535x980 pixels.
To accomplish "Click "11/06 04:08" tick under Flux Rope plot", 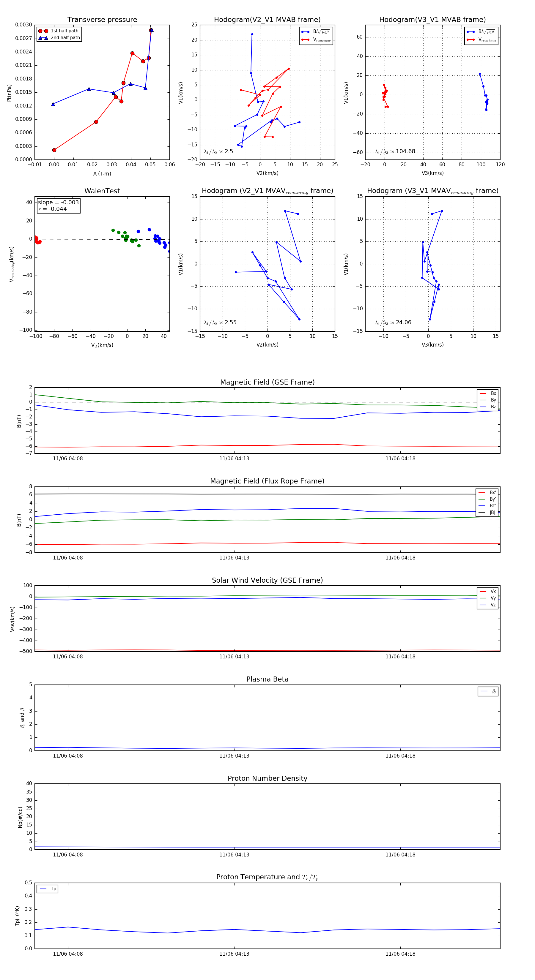I will pyautogui.click(x=68, y=558).
